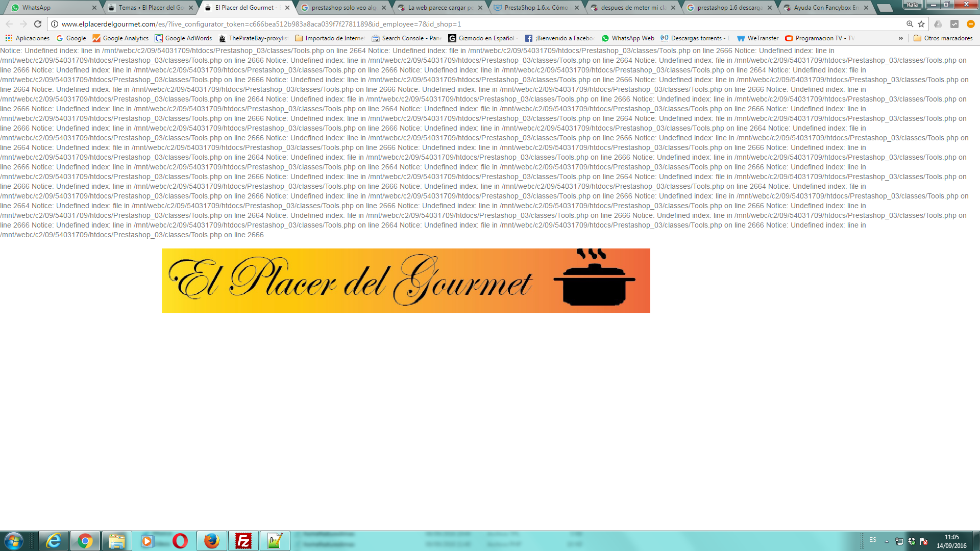Screen dimensions: 980x551
Task: Launch FileZilla from the taskbar
Action: (x=243, y=541)
